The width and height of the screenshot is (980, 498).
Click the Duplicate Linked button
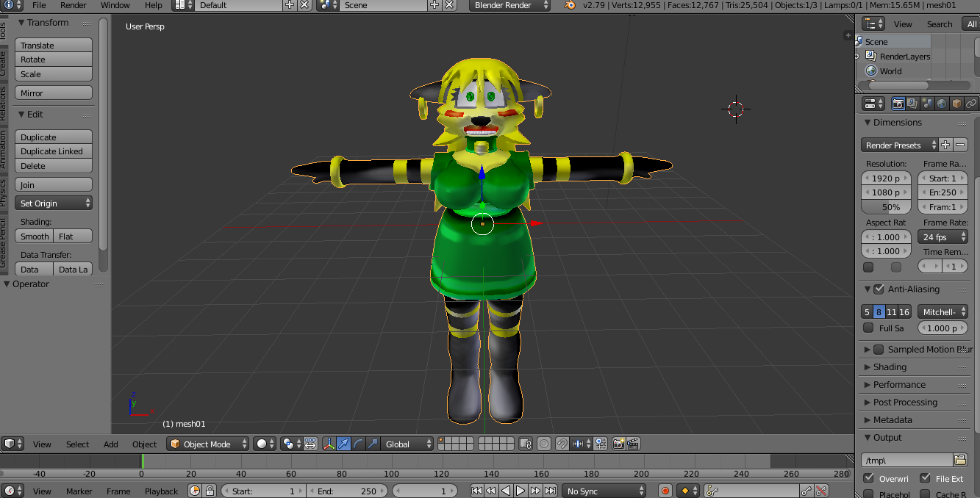click(54, 151)
